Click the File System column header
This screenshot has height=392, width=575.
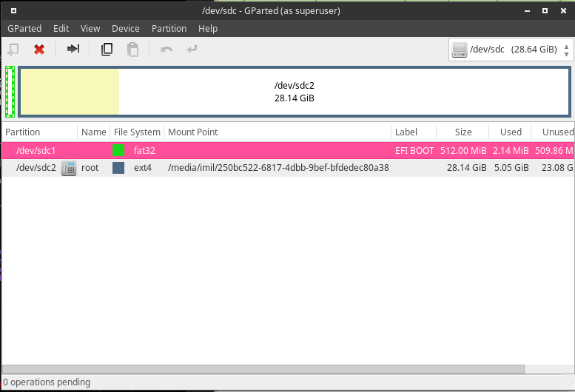point(137,132)
